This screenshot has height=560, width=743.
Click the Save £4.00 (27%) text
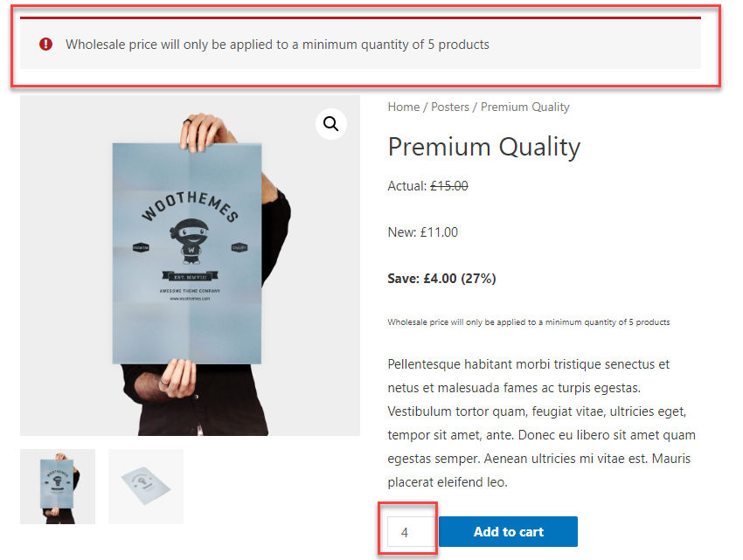[441, 279]
